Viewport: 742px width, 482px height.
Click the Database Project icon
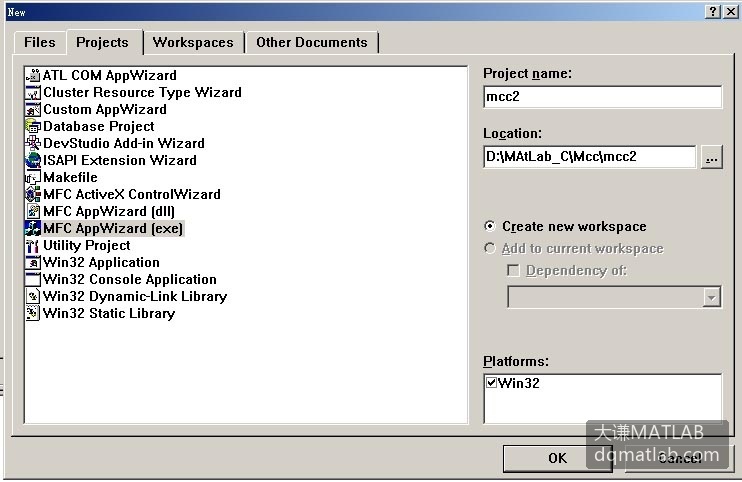pos(33,127)
